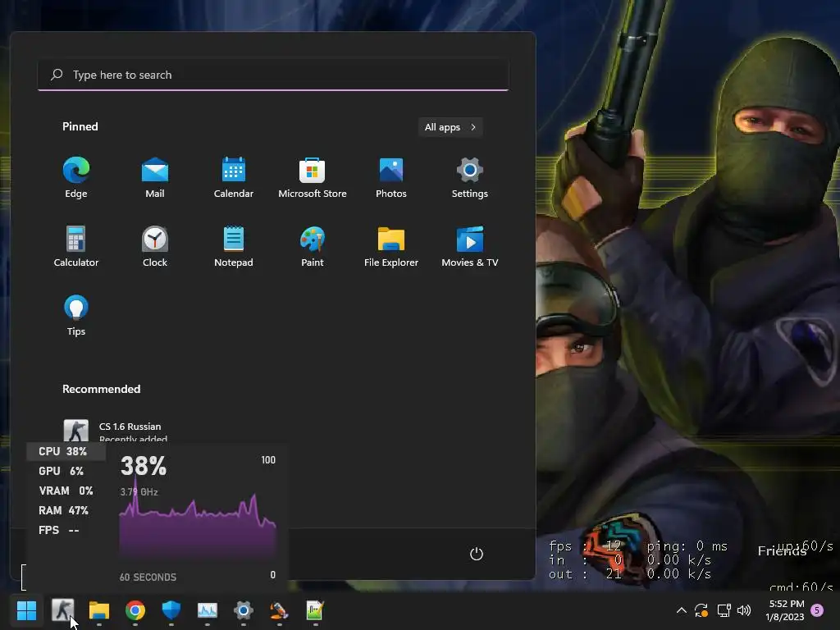Expand the hidden system tray icons chevron

[x=682, y=610]
